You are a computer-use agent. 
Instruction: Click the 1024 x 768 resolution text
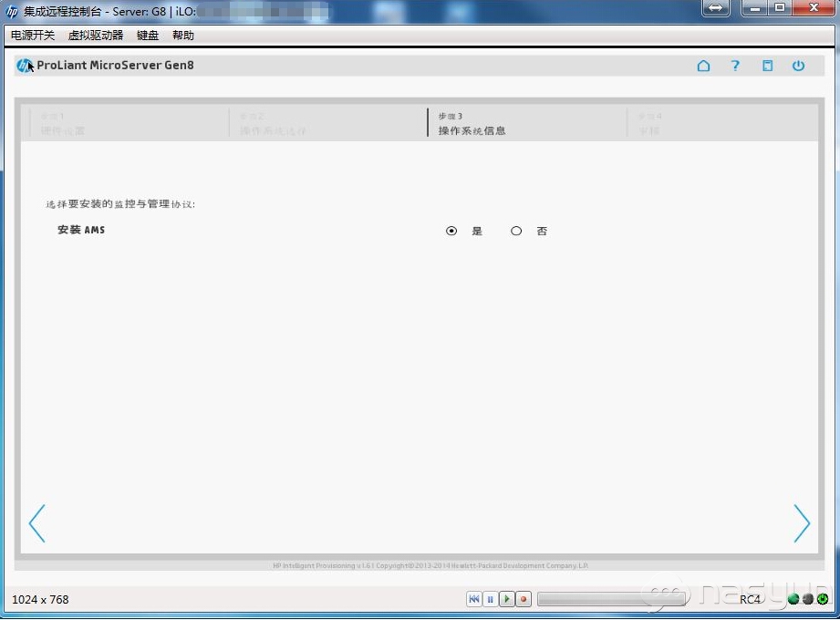coord(41,600)
